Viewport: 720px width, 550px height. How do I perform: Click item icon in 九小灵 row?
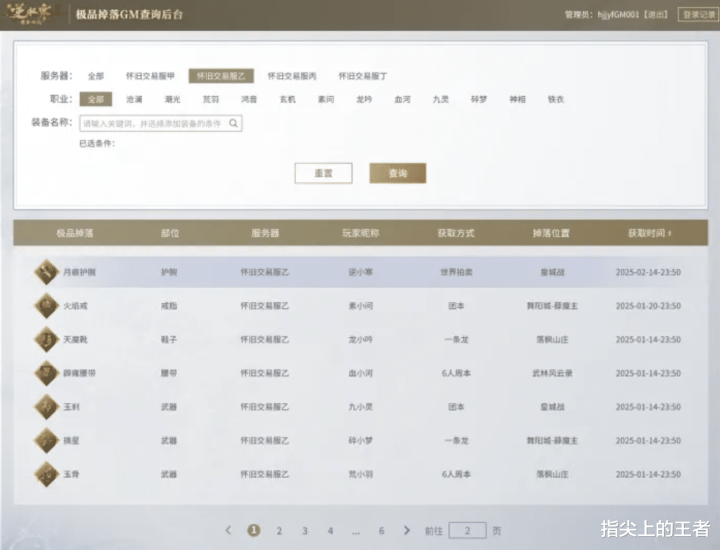click(46, 407)
